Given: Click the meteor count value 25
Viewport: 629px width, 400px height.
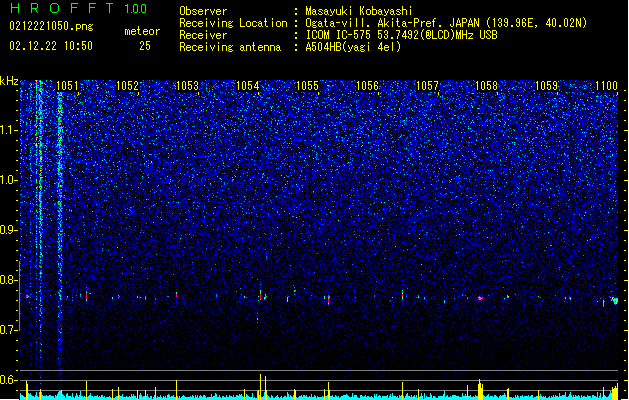Looking at the screenshot, I should point(145,46).
